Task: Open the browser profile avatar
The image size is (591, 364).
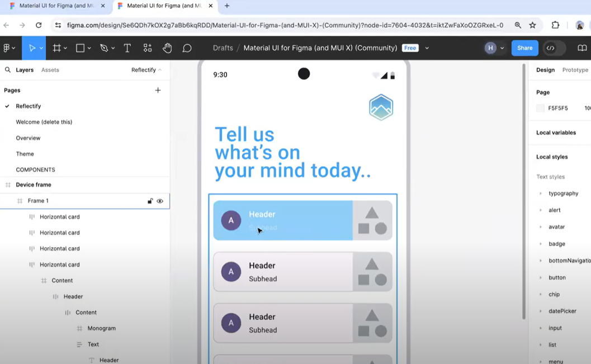Action: pyautogui.click(x=580, y=25)
